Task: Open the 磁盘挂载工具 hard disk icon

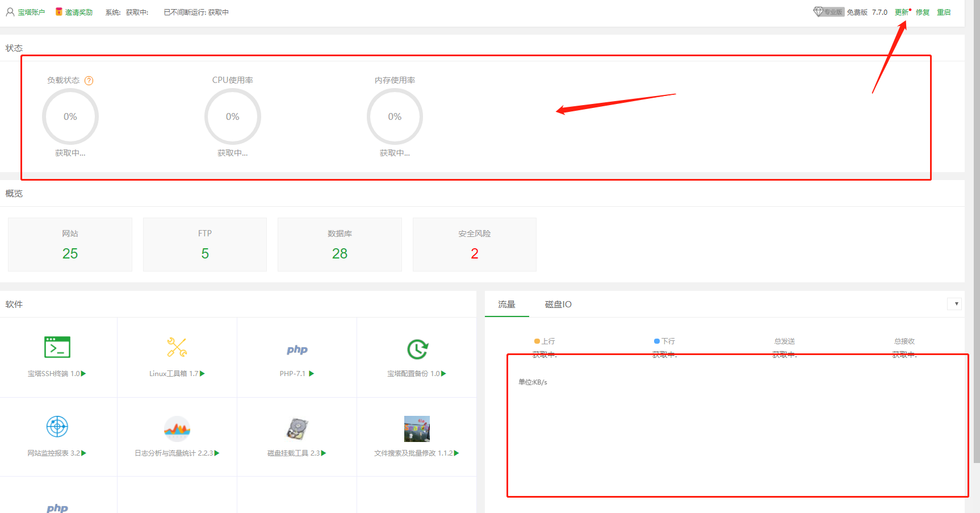Action: pos(297,429)
